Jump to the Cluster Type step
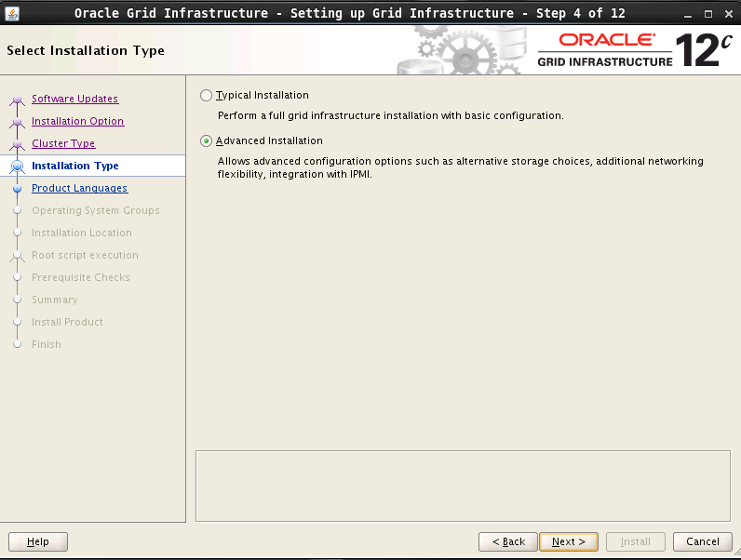The width and height of the screenshot is (741, 560). pos(63,143)
